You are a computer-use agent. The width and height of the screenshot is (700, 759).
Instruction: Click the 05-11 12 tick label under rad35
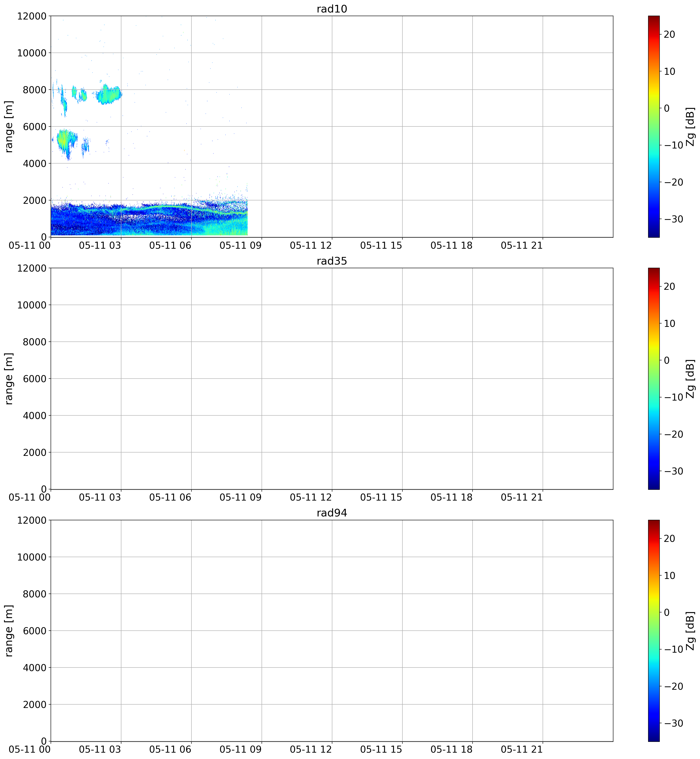click(311, 498)
